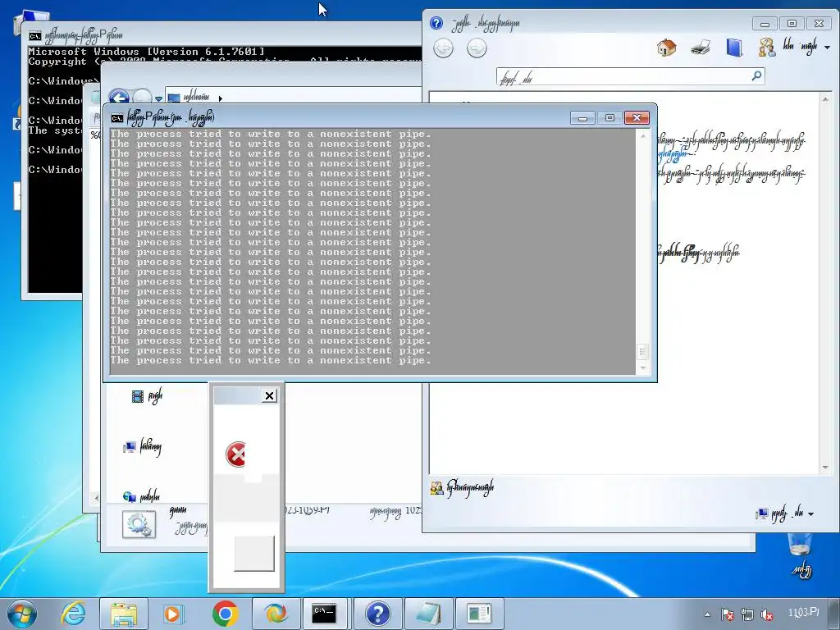Click computer icon in Explorer address bar

[174, 98]
